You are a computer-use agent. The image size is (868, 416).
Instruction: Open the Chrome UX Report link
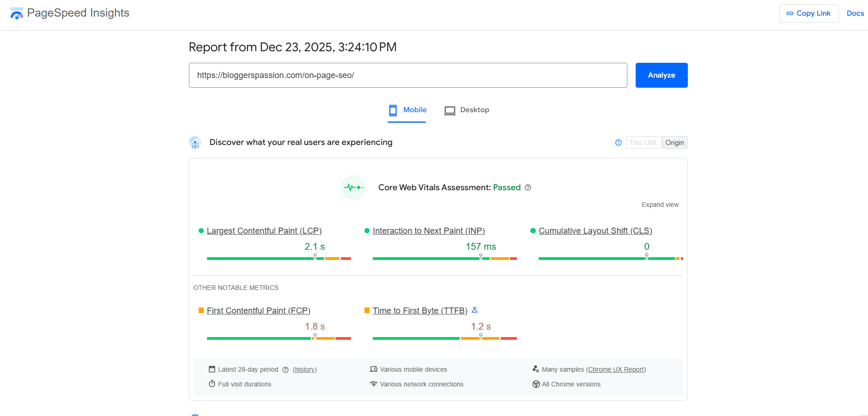pos(616,369)
